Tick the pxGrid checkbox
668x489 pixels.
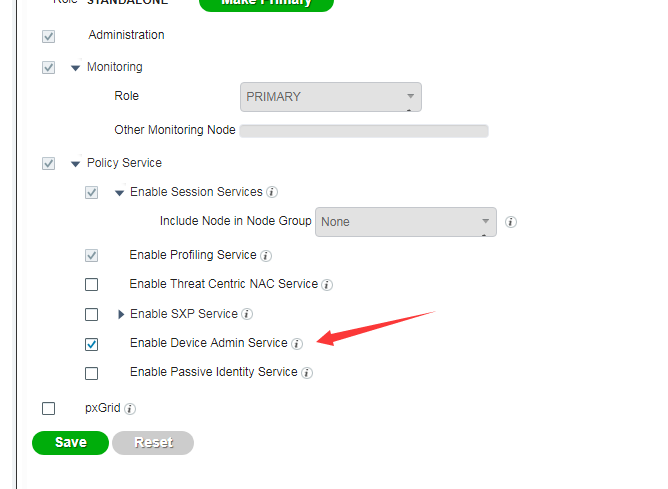(48, 408)
